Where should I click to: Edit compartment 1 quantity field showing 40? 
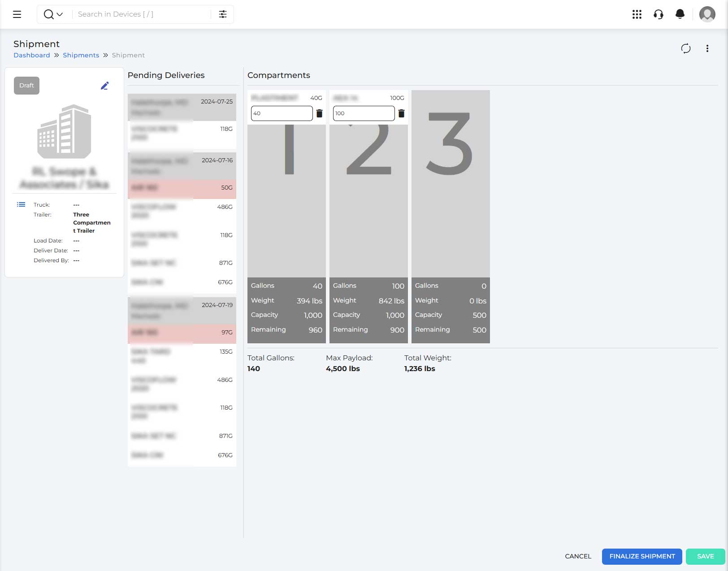pos(282,113)
